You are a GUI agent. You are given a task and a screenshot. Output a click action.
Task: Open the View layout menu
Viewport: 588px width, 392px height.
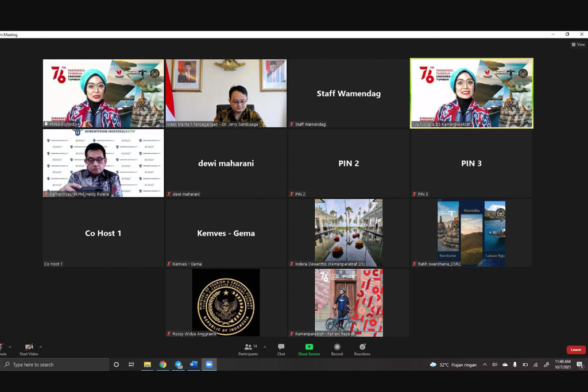[578, 45]
